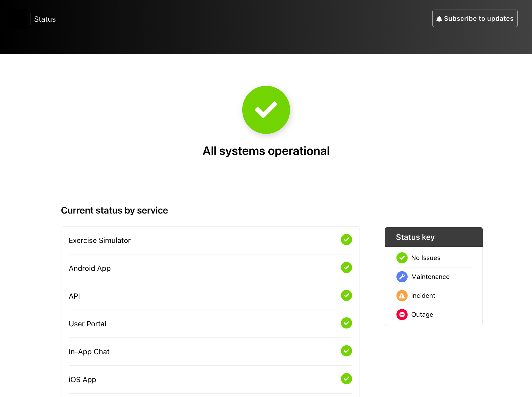Click iOS App status check icon
The width and height of the screenshot is (532, 397).
tap(346, 379)
